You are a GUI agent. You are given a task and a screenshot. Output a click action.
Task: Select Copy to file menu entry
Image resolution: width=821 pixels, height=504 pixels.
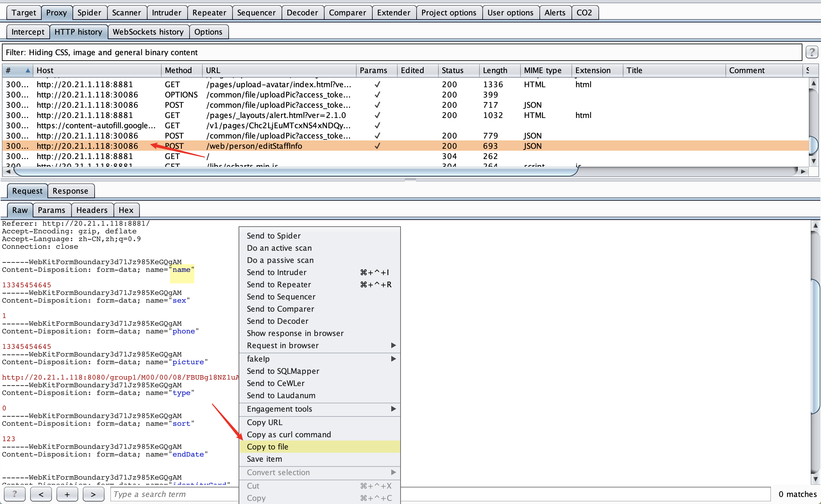(x=268, y=447)
